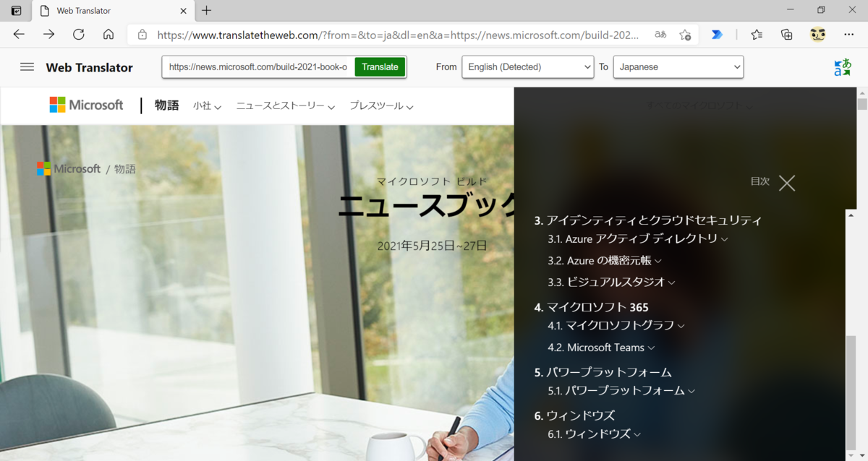This screenshot has height=461, width=868.
Task: Open the Collections panel
Action: point(787,35)
